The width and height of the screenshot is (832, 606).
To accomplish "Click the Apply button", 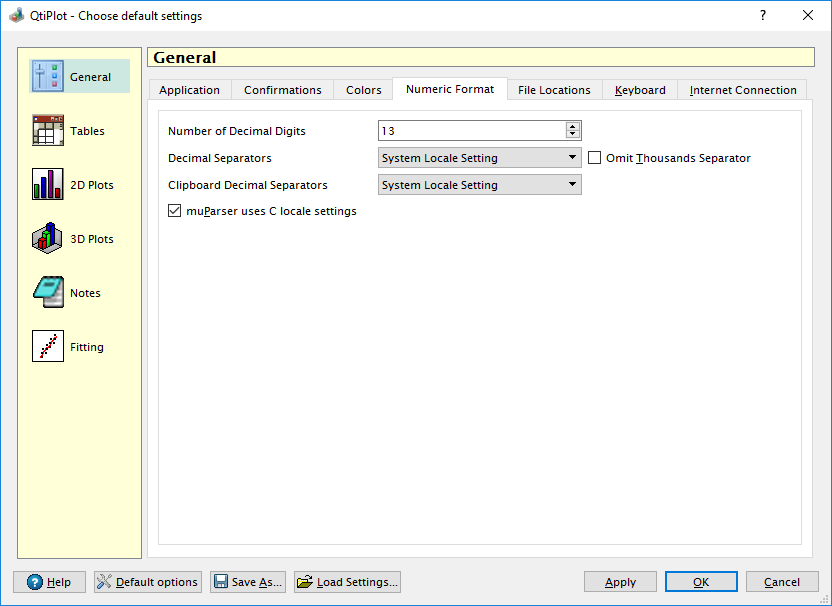I will [620, 582].
